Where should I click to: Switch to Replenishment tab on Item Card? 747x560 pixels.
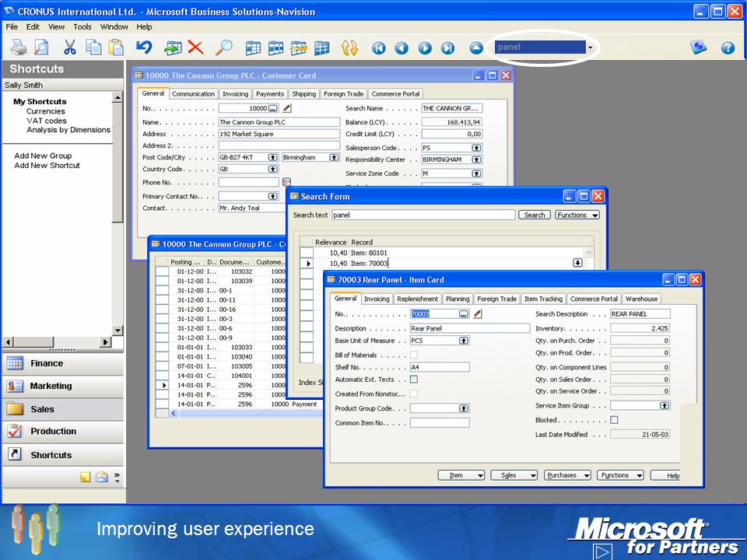[417, 299]
